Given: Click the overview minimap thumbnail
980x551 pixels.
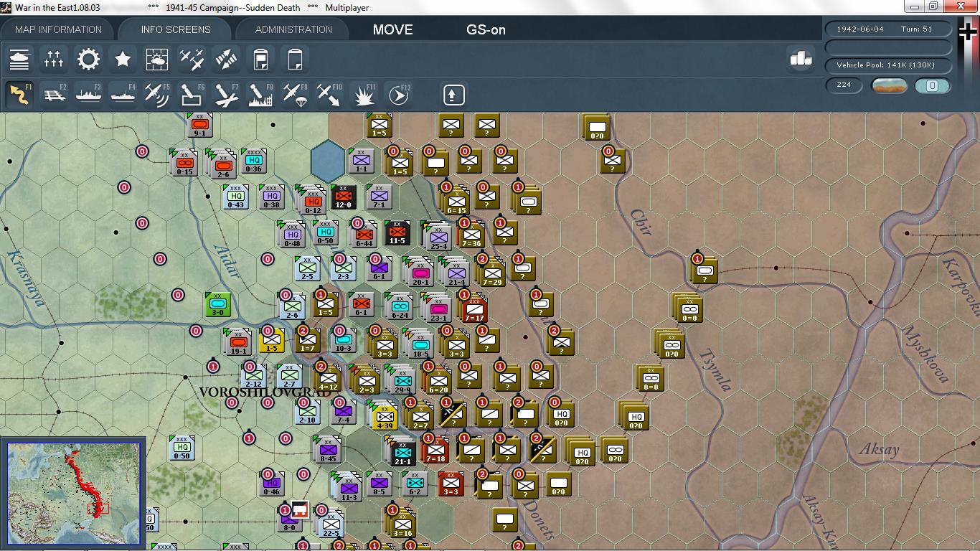Looking at the screenshot, I should point(74,493).
